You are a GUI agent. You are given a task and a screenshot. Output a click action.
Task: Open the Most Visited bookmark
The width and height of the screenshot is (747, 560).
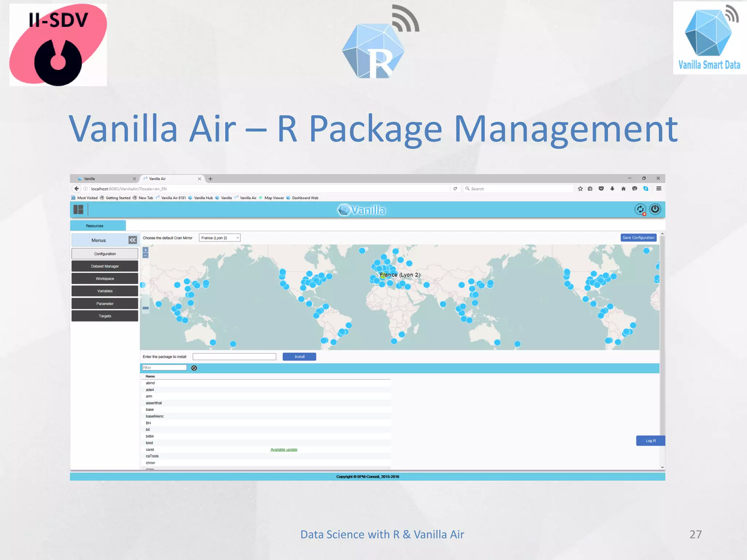click(x=85, y=198)
